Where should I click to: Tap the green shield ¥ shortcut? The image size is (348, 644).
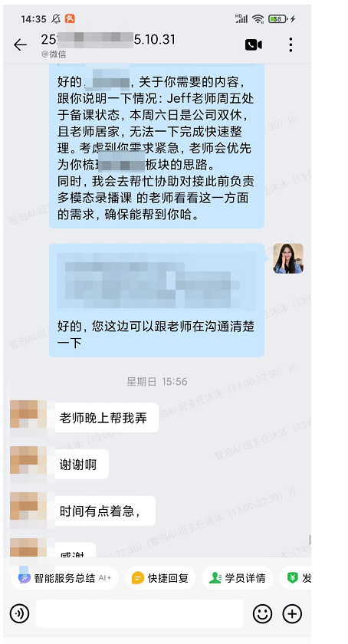click(x=292, y=578)
